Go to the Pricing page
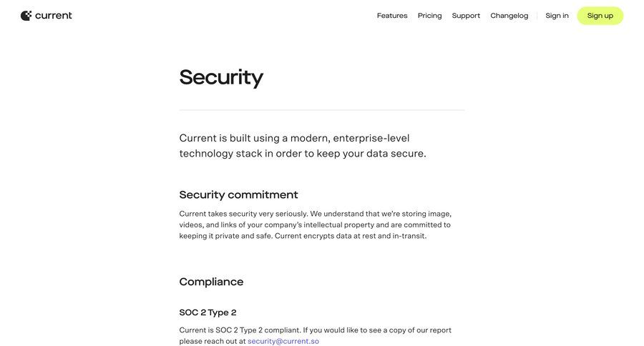Screen dimensions: 644x346 click(x=430, y=16)
